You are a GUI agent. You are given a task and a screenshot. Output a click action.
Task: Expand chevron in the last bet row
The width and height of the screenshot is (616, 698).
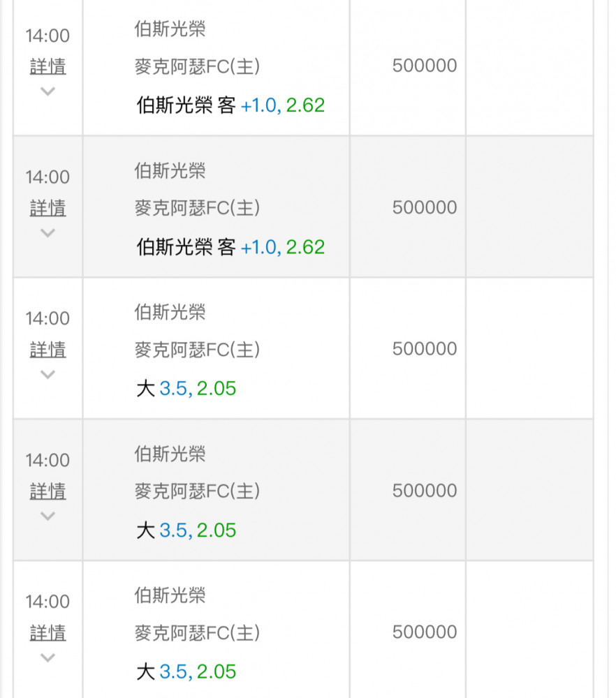(x=47, y=658)
